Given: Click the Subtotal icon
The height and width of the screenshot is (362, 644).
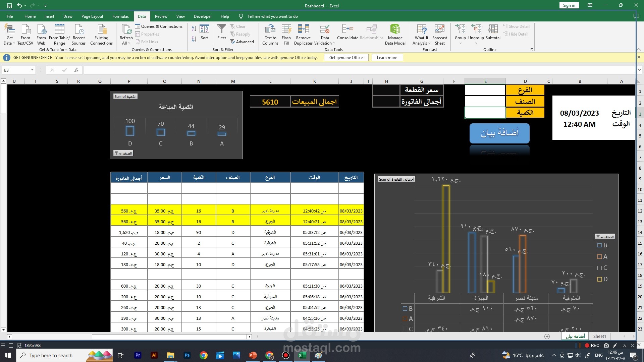Looking at the screenshot, I should click(x=493, y=29).
